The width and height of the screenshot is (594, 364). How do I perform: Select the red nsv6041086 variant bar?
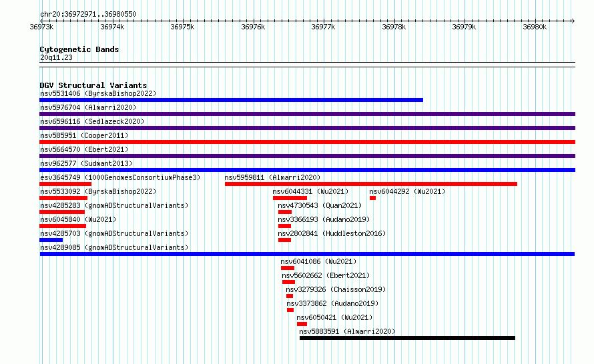pyautogui.click(x=288, y=268)
